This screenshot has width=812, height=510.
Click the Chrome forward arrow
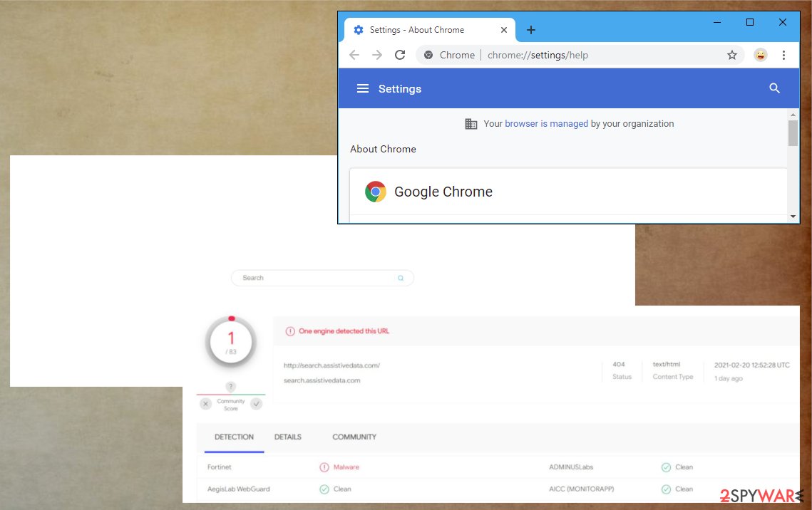[377, 55]
